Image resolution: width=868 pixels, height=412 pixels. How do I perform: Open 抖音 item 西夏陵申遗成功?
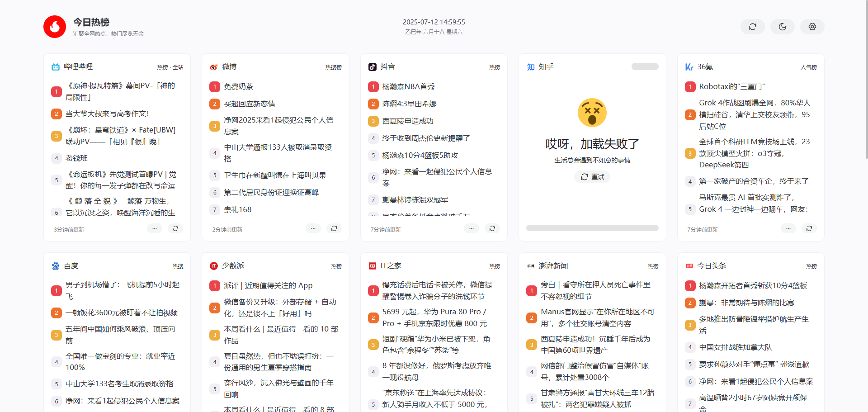point(408,121)
